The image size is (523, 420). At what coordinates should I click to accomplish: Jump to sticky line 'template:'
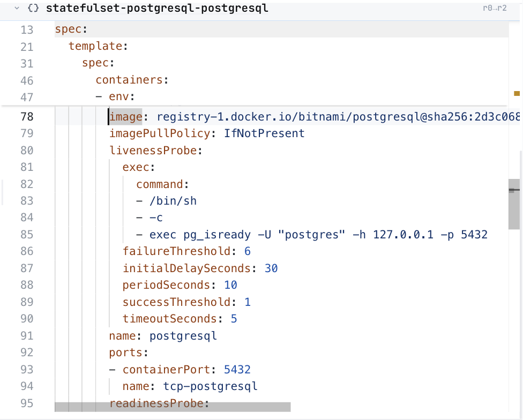(x=98, y=46)
